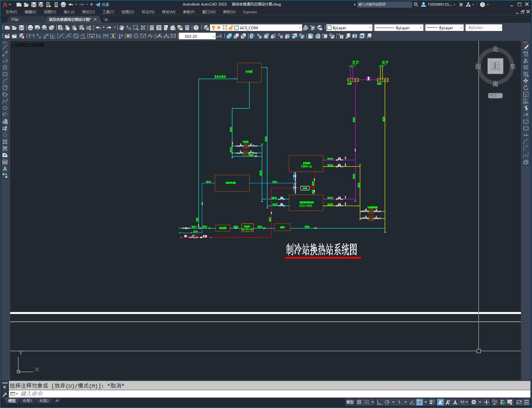Open the AutoCAD application menu
The width and height of the screenshot is (532, 408).
(6, 5)
